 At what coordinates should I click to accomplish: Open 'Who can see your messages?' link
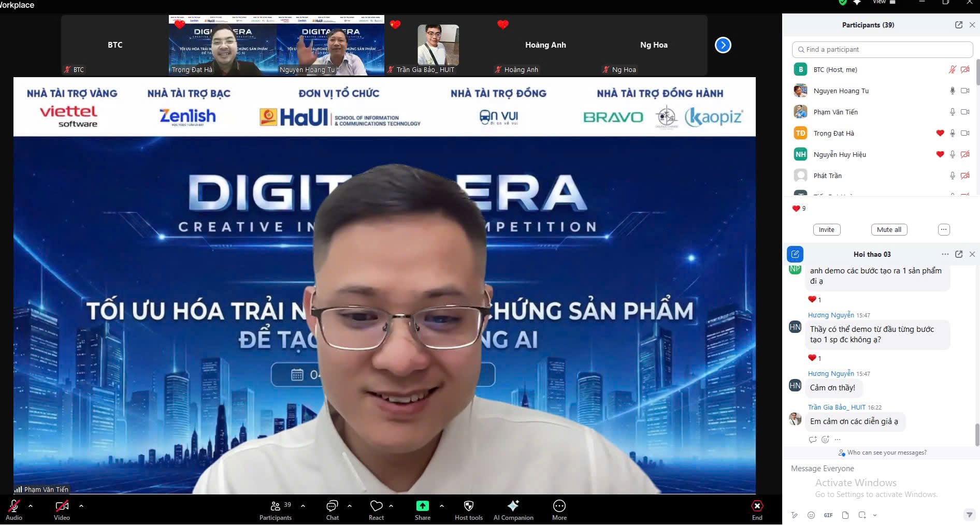tap(887, 453)
